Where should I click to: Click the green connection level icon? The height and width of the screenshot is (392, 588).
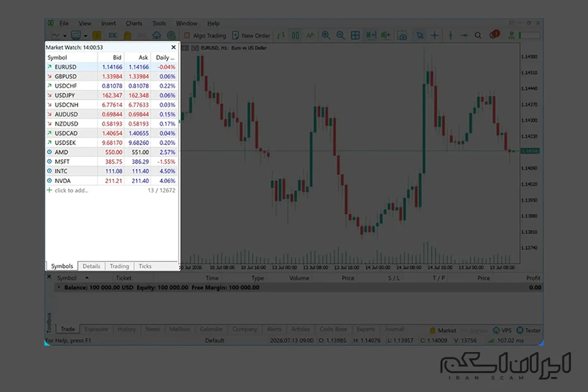tap(511, 36)
